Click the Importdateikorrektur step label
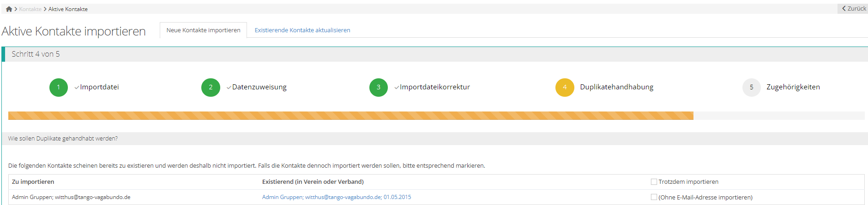 coord(434,87)
